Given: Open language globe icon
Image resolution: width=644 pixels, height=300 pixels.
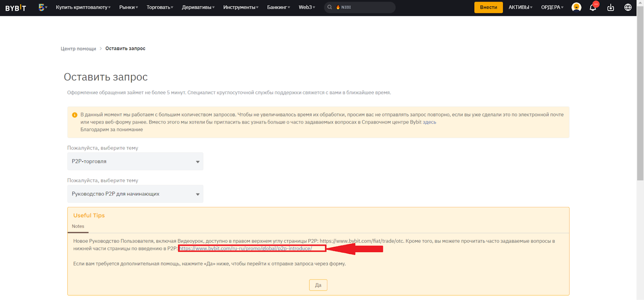Looking at the screenshot, I should point(628,7).
